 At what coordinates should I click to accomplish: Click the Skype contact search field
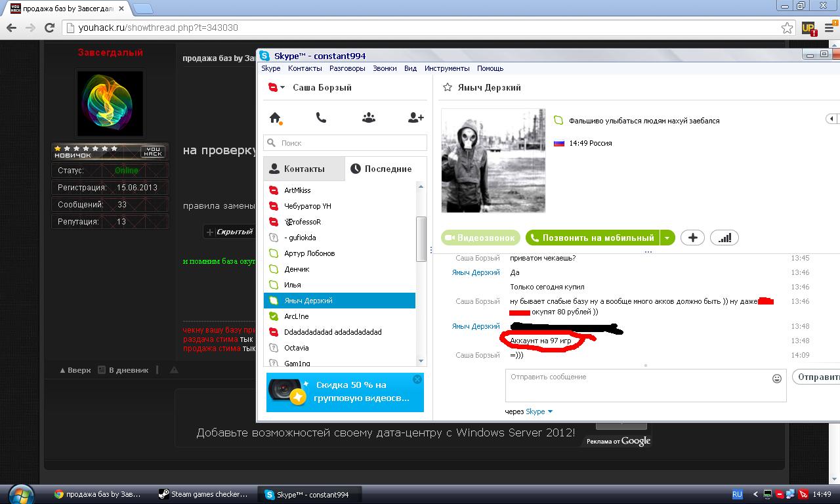pos(345,142)
